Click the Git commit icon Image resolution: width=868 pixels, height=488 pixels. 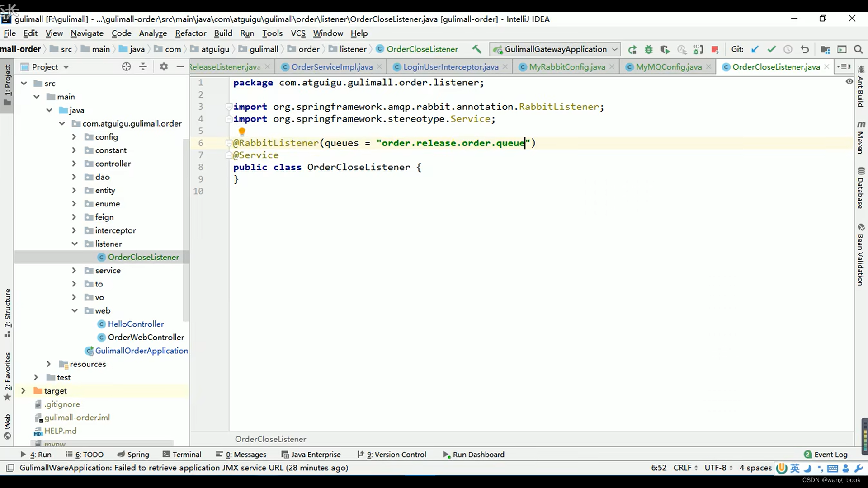point(771,48)
